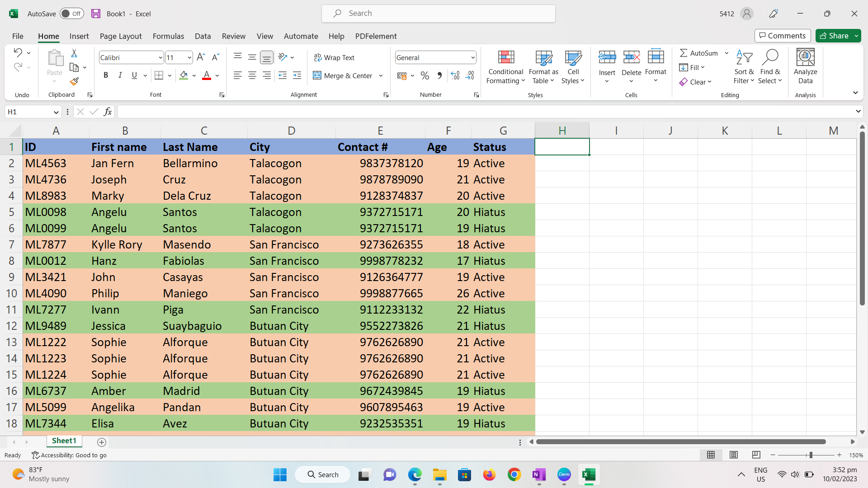Expand the Font Color dropdown arrow
The width and height of the screenshot is (868, 488).
click(217, 75)
